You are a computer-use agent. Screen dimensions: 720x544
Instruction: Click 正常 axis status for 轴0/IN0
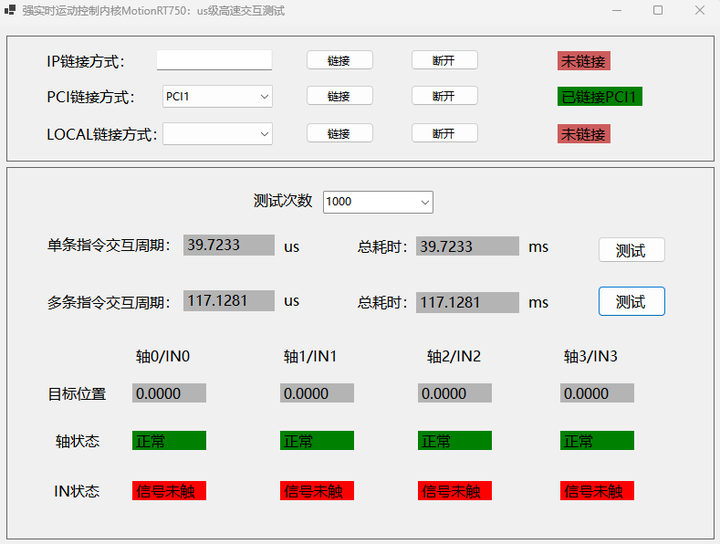(x=169, y=441)
